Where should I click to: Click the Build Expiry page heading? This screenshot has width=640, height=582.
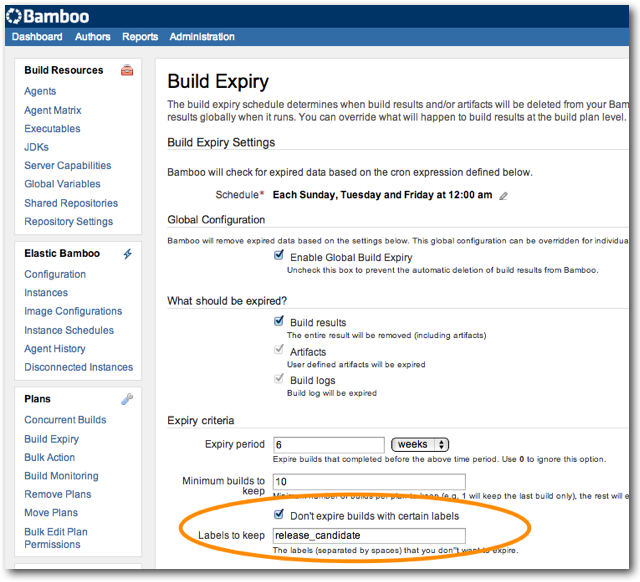[218, 82]
